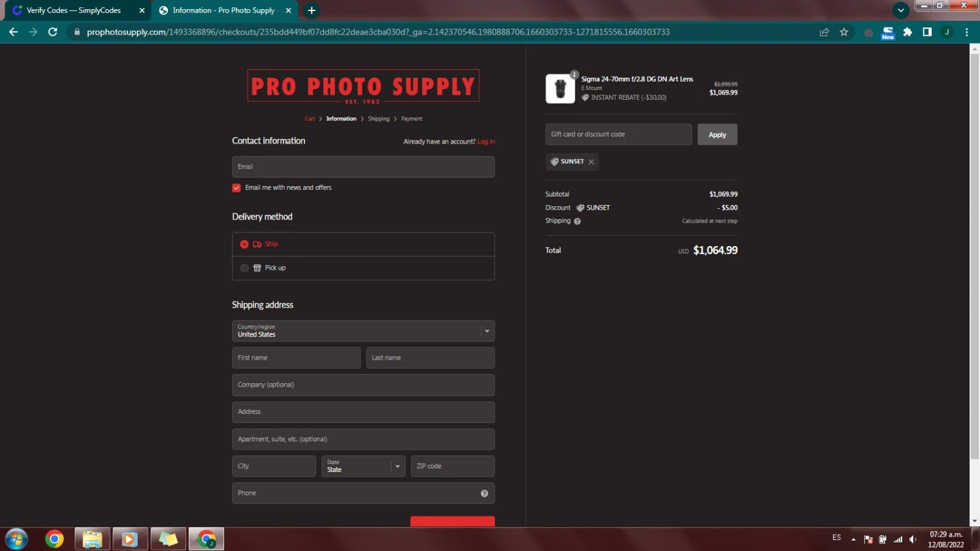Viewport: 980px width, 551px height.
Task: Go to Cart breadcrumb
Action: 310,119
